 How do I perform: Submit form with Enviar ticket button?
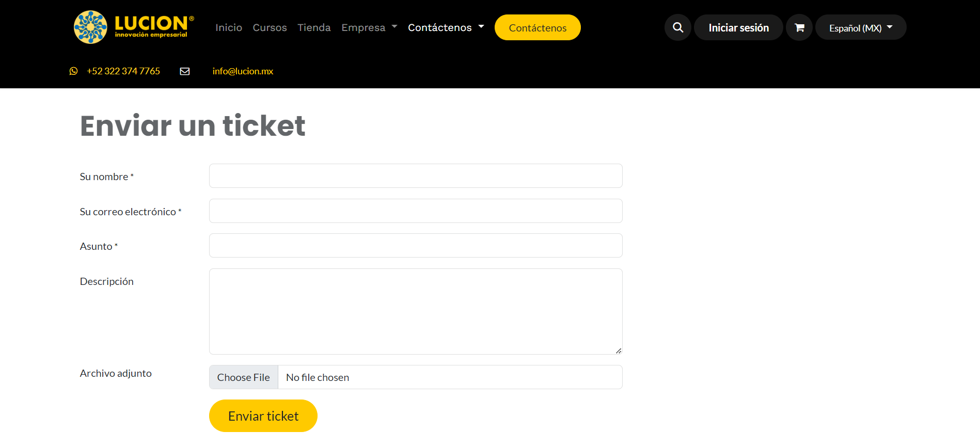click(263, 416)
